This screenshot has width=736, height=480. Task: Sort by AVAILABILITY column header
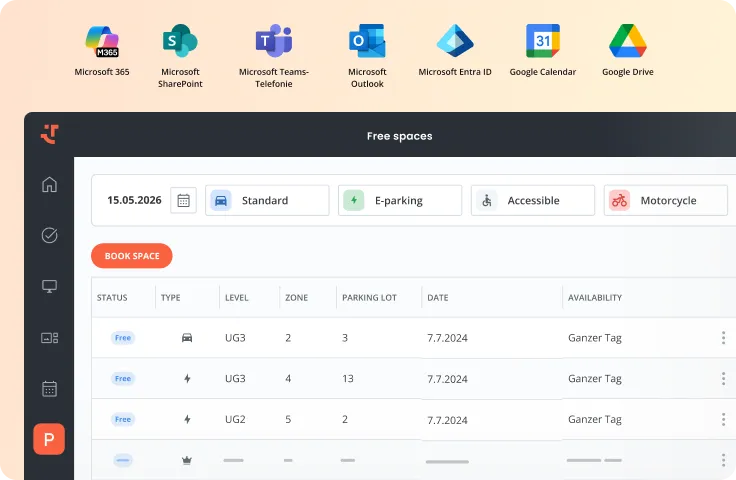coord(595,297)
